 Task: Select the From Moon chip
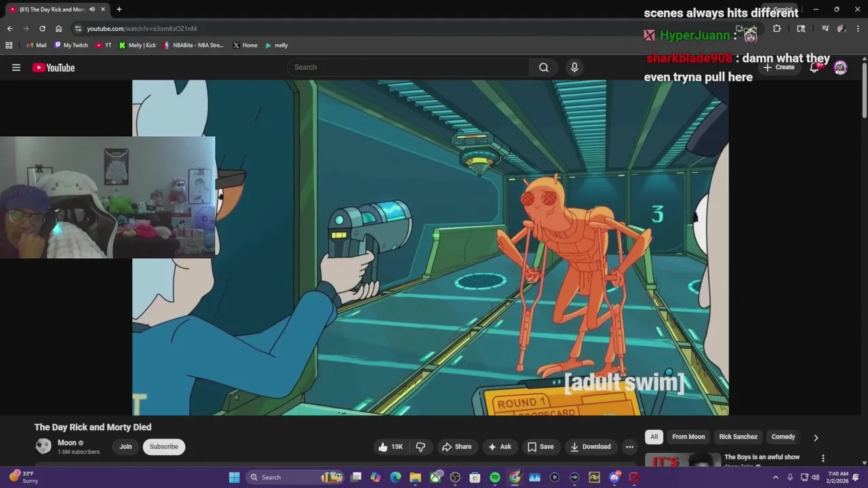688,437
